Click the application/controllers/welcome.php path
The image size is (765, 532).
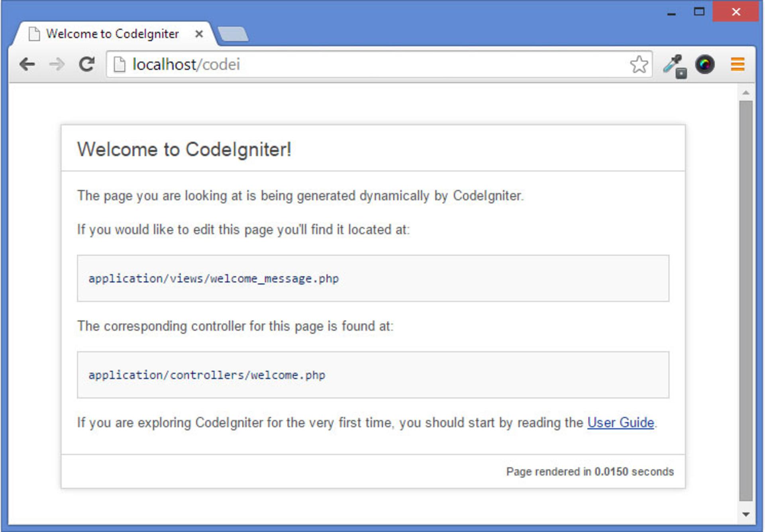click(207, 375)
